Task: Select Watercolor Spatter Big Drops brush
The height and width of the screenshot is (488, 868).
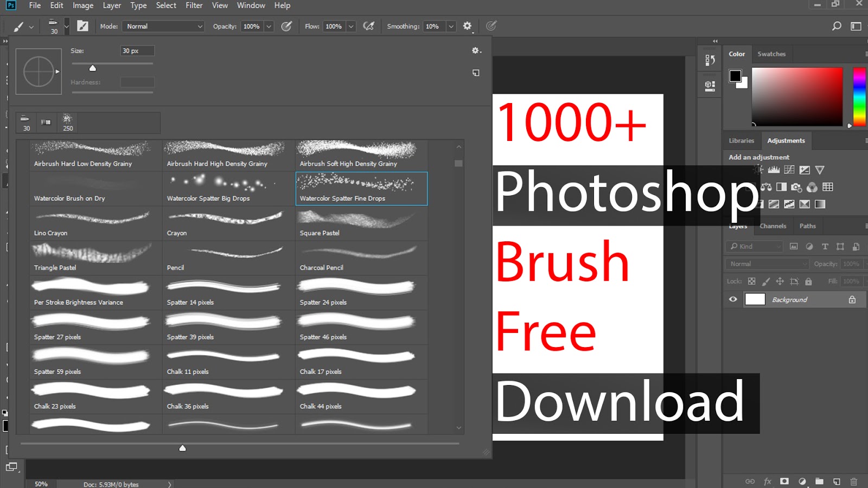Action: (228, 188)
